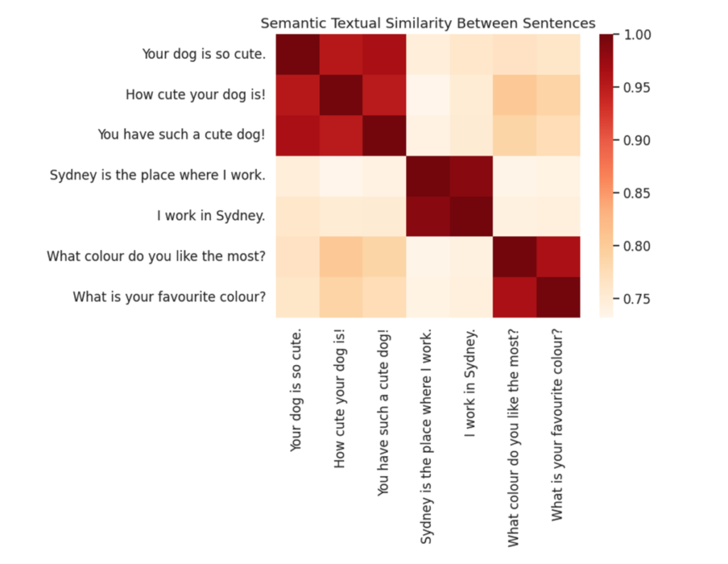728x564 pixels.
Task: Click colorbar tick label 1.00
Action: tap(636, 35)
